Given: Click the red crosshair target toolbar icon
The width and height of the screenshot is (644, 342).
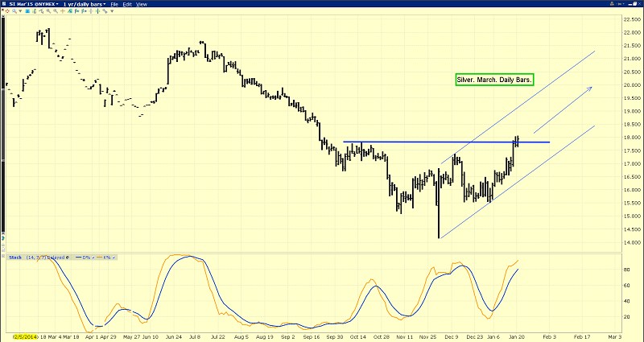Looking at the screenshot, I should [7, 11].
